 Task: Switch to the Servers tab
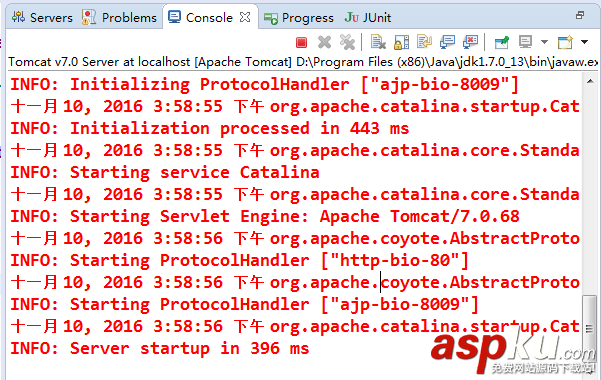coord(42,17)
